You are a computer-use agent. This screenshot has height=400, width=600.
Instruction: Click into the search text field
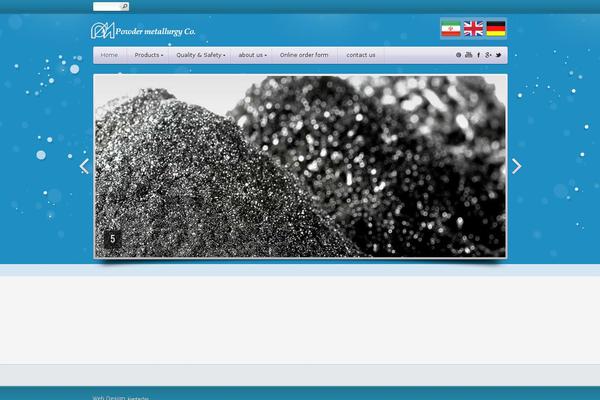click(106, 6)
